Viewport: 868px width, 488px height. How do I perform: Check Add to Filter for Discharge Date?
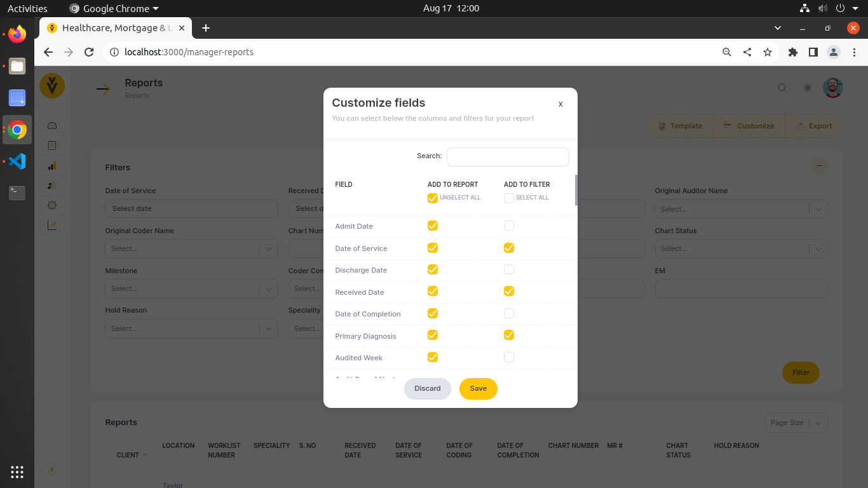(x=509, y=269)
